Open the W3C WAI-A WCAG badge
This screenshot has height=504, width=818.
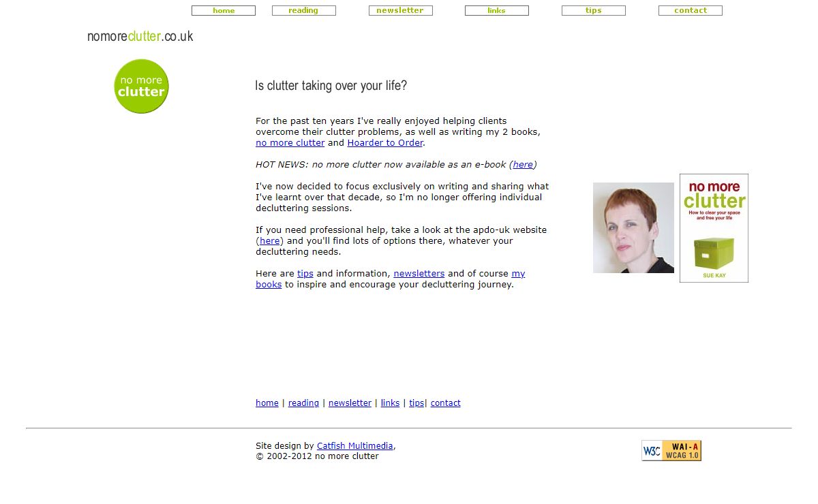(671, 450)
